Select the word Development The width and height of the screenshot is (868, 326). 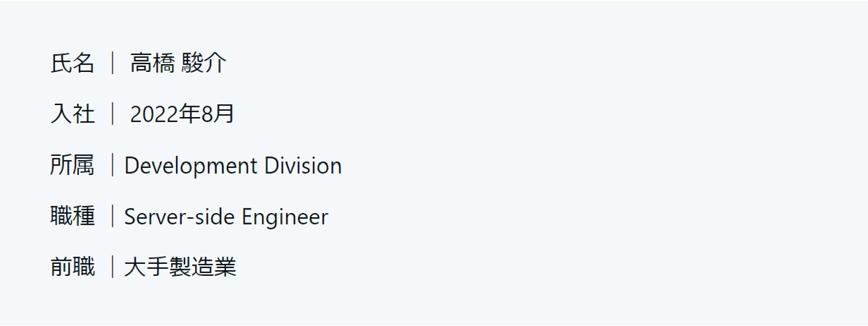(191, 165)
